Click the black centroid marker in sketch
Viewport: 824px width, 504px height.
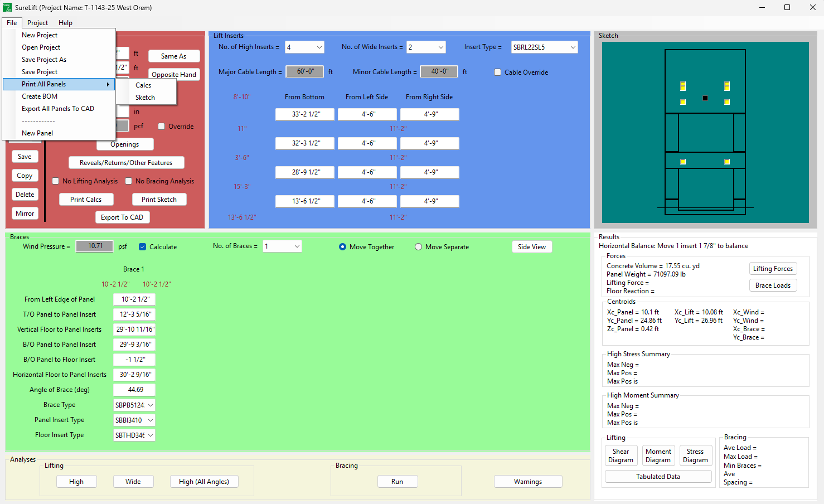[705, 98]
